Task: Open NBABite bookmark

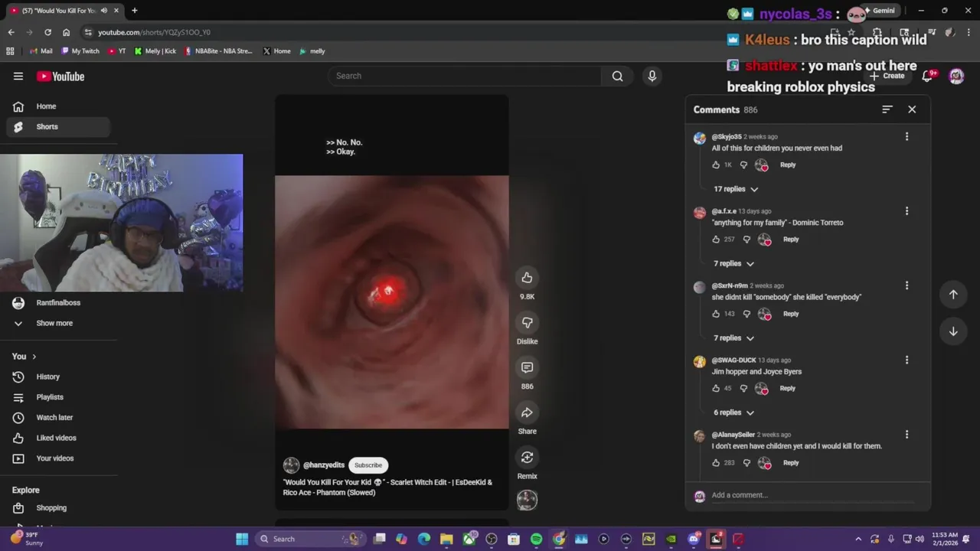Action: [218, 51]
